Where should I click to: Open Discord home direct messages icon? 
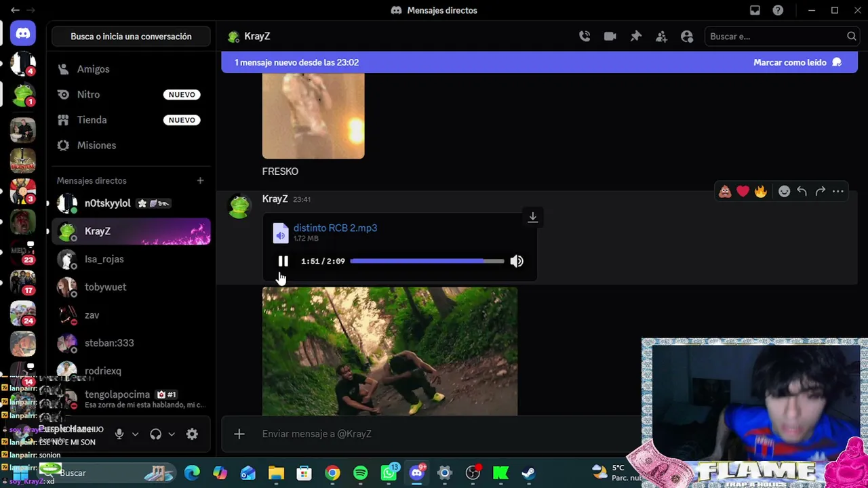22,33
